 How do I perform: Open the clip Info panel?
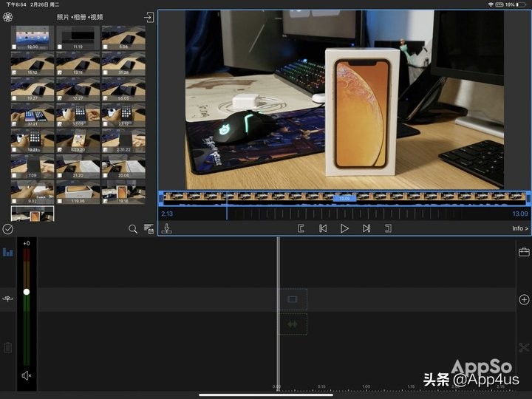pos(520,228)
